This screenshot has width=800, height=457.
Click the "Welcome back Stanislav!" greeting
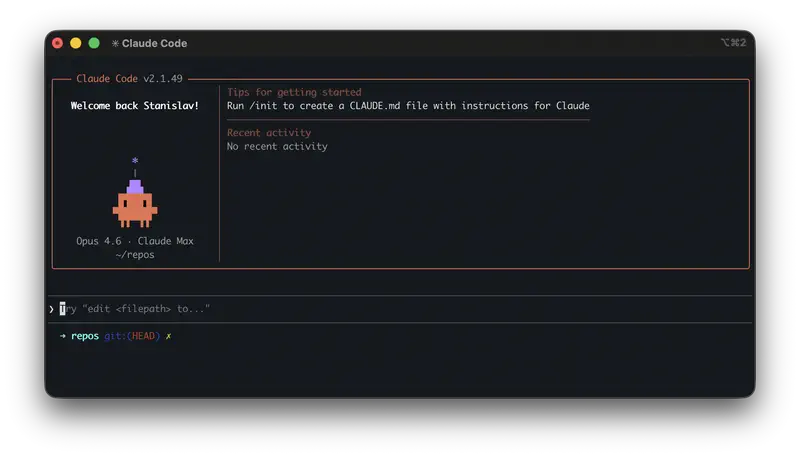coord(135,105)
